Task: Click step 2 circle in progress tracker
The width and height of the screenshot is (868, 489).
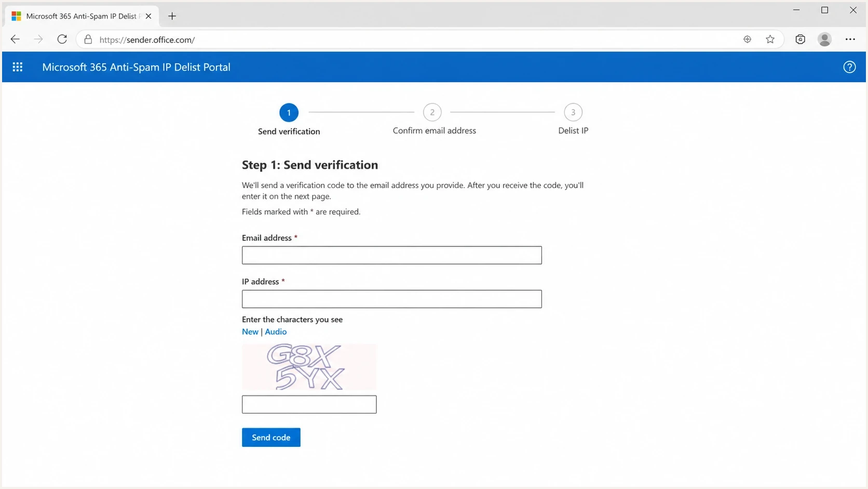Action: point(432,112)
